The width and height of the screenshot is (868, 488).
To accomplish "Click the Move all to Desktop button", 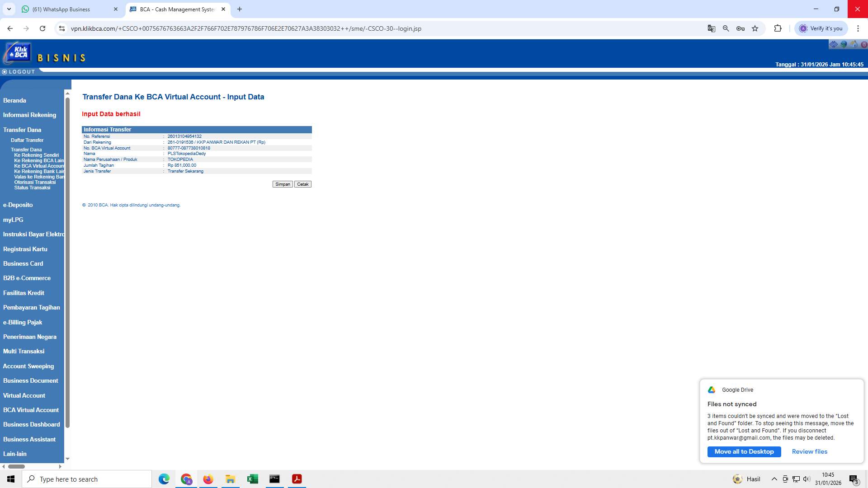I will [744, 451].
